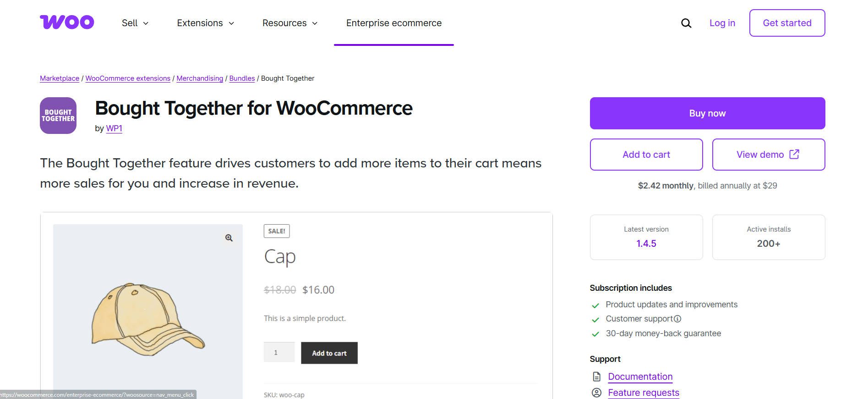Click the Woo logo

tap(66, 22)
